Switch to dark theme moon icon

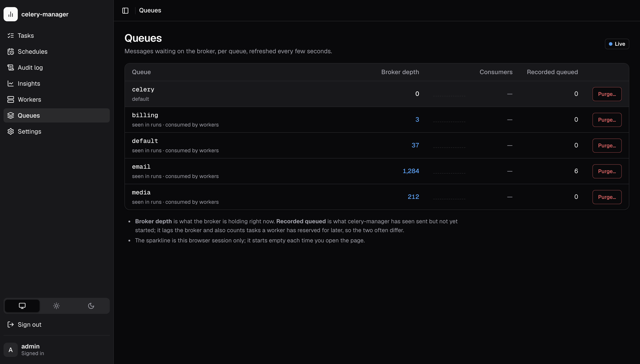click(x=91, y=306)
